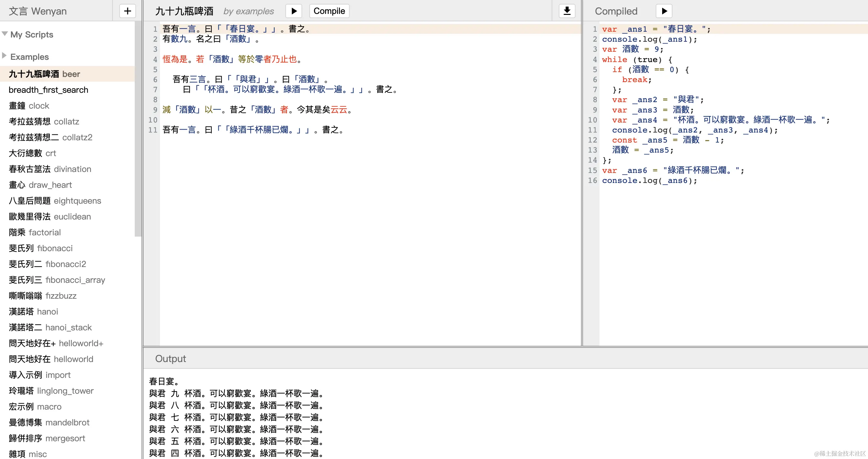Open the 八皇后問題 eightqueens example

[x=55, y=201]
